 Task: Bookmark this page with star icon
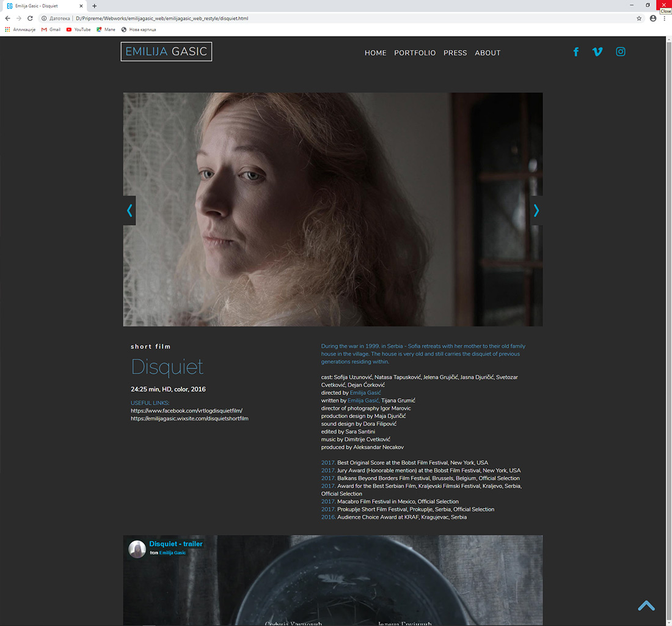point(639,18)
